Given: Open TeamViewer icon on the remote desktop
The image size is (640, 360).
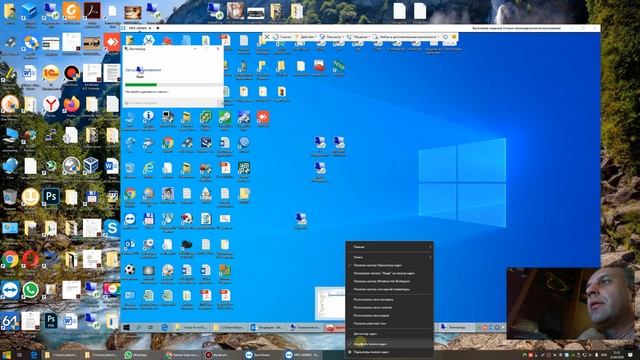Looking at the screenshot, I should click(x=130, y=219).
